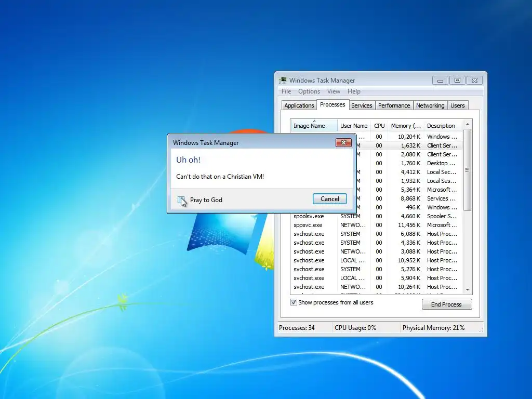Image resolution: width=532 pixels, height=399 pixels.
Task: Open the Options menu
Action: coord(309,91)
